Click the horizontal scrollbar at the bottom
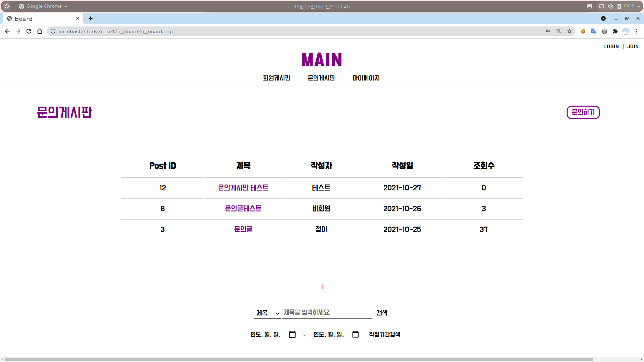 (299, 359)
